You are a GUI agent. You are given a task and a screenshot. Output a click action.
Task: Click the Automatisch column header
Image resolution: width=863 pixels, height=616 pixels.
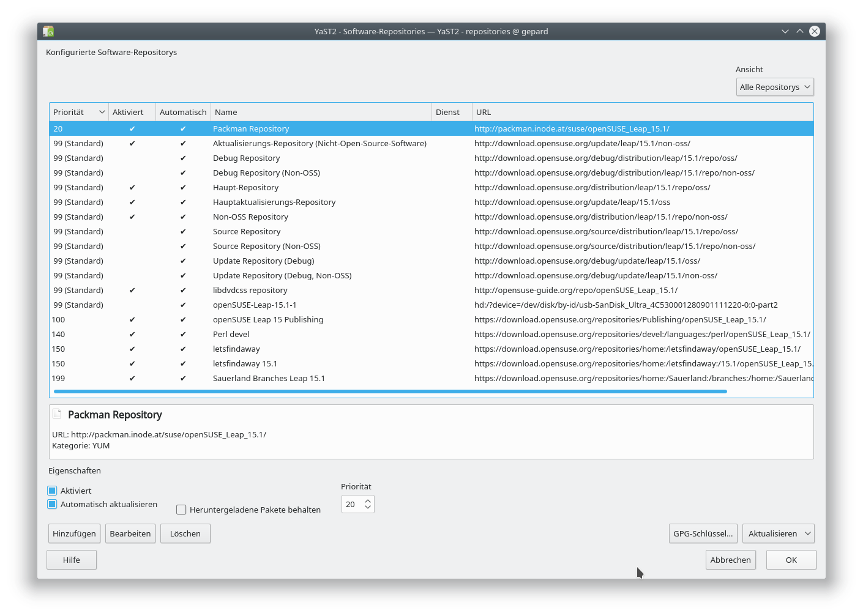(x=183, y=112)
